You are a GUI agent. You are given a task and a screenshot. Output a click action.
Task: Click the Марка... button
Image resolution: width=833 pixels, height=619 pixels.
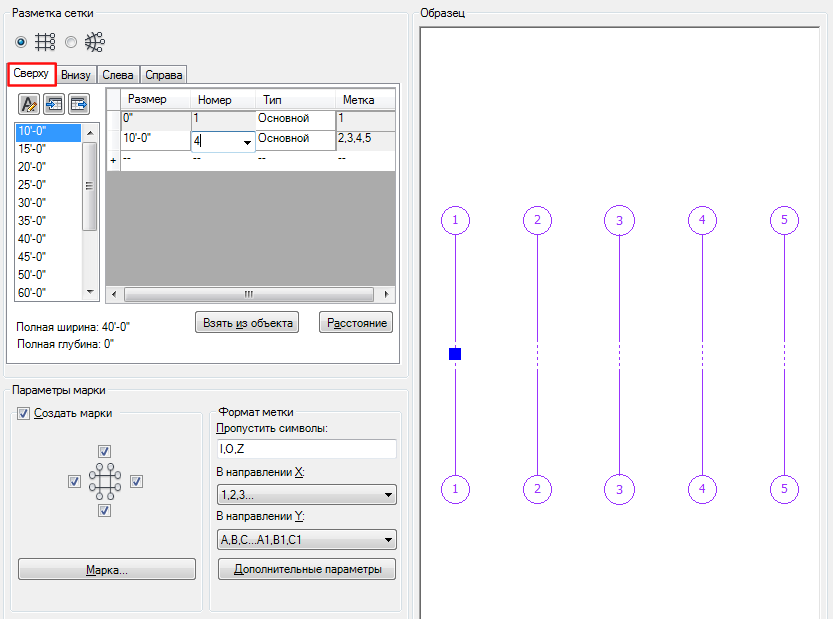pyautogui.click(x=107, y=570)
